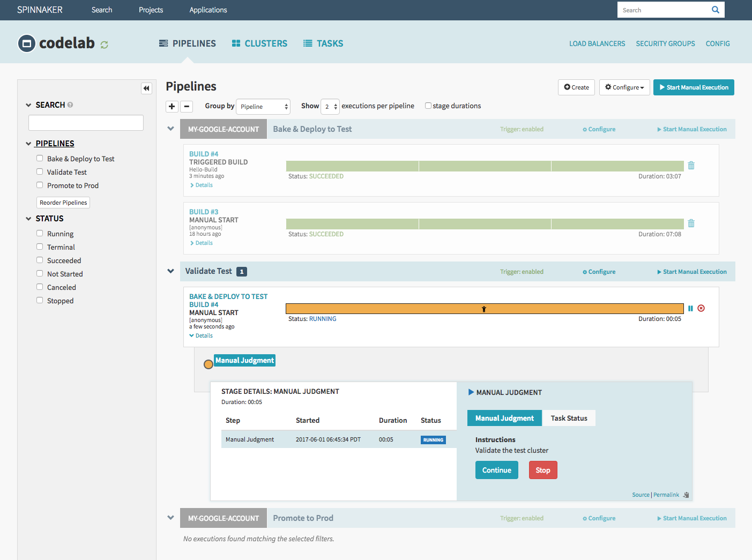Screen dimensions: 752x560
Task: Collapse the Bake & Deploy to Test group
Action: [170, 129]
